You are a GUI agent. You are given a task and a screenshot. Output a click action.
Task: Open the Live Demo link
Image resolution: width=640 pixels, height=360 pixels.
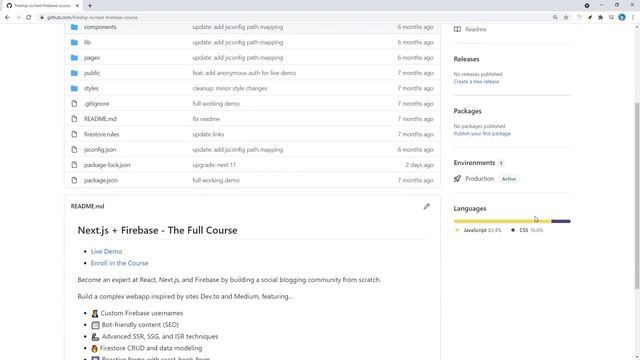pos(106,251)
